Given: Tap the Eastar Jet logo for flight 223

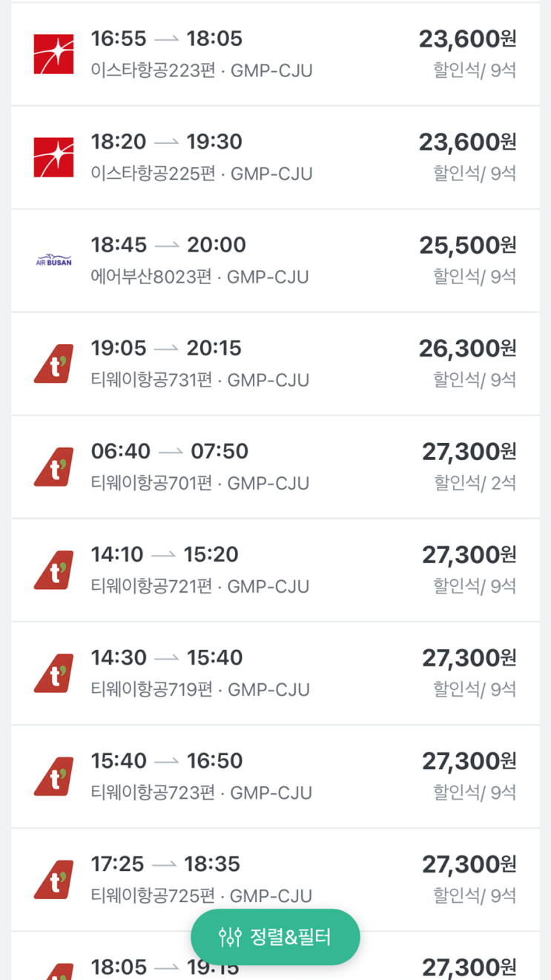Looking at the screenshot, I should (53, 54).
